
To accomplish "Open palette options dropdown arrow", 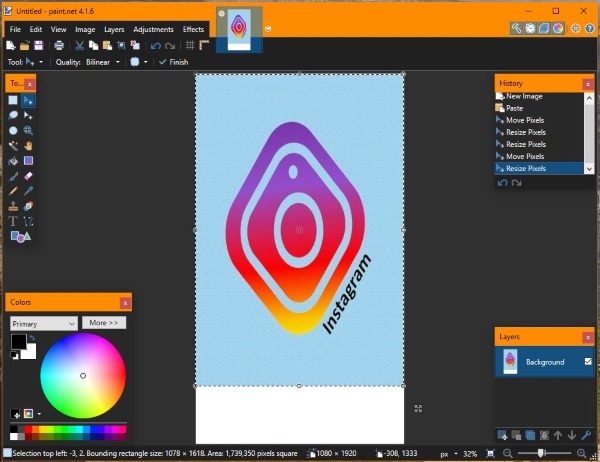I will pos(39,414).
